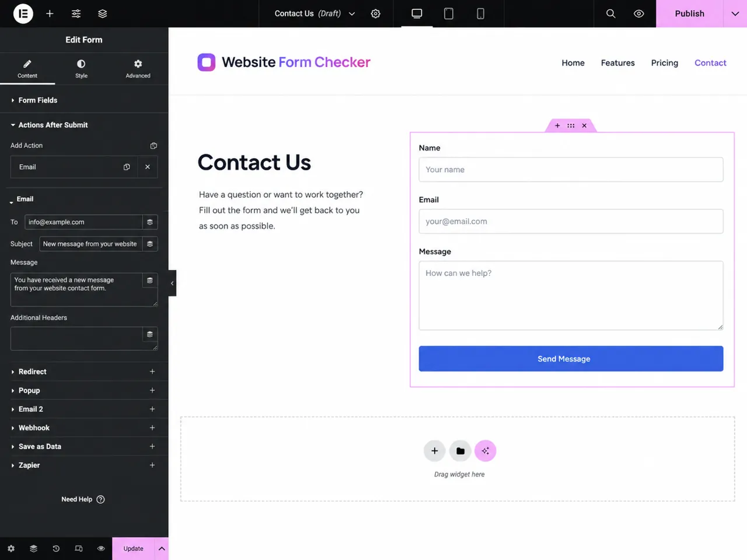Open site settings sliders icon

point(76,13)
